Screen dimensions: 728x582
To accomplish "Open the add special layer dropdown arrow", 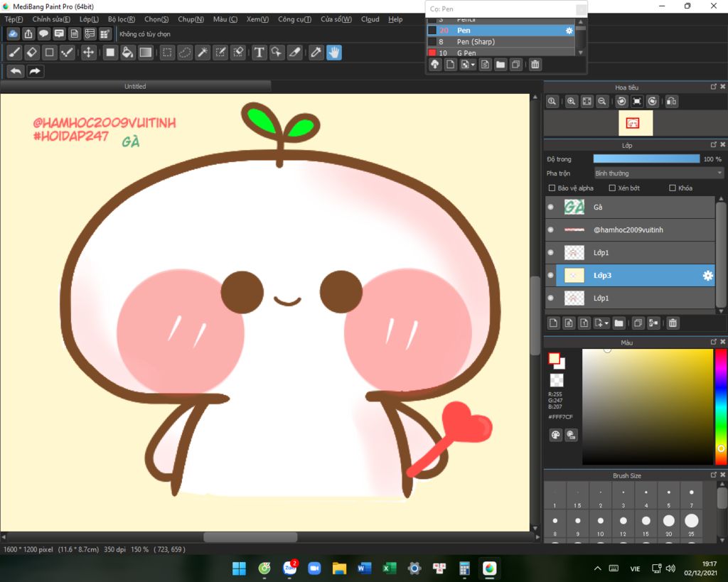I will tap(606, 323).
